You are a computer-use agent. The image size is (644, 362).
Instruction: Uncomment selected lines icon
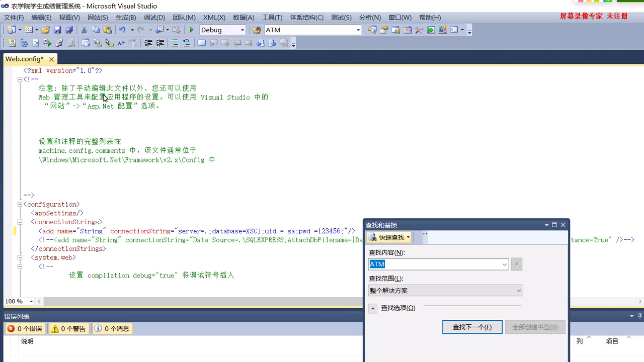pos(186,43)
